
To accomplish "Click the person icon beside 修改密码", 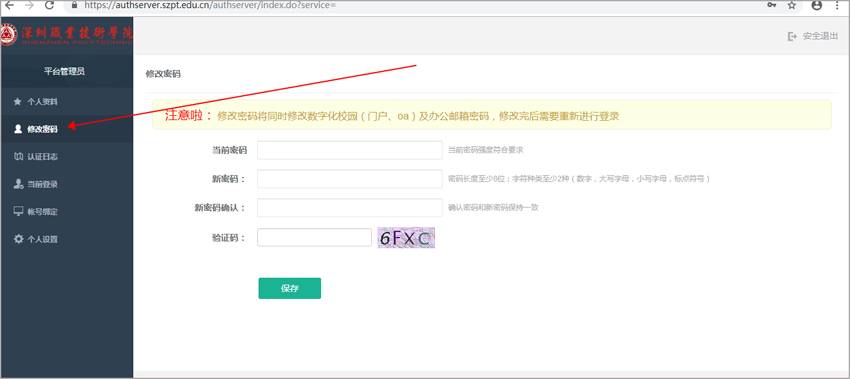I will (x=18, y=129).
